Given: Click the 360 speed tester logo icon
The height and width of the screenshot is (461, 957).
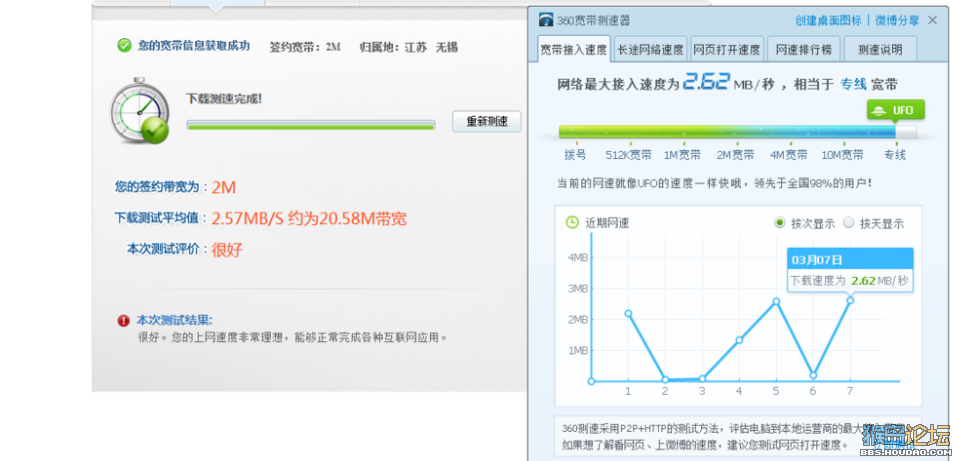Looking at the screenshot, I should 546,20.
